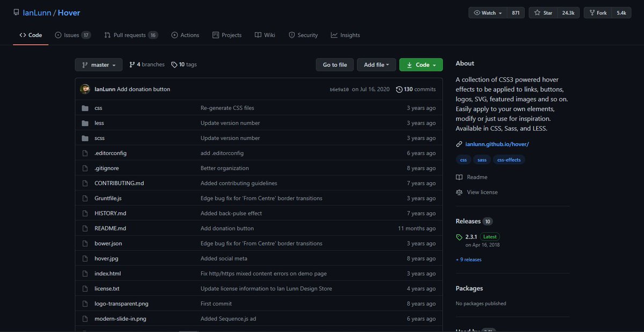Screen dimensions: 644x332
Task: Star the Hover repository
Action: click(543, 13)
